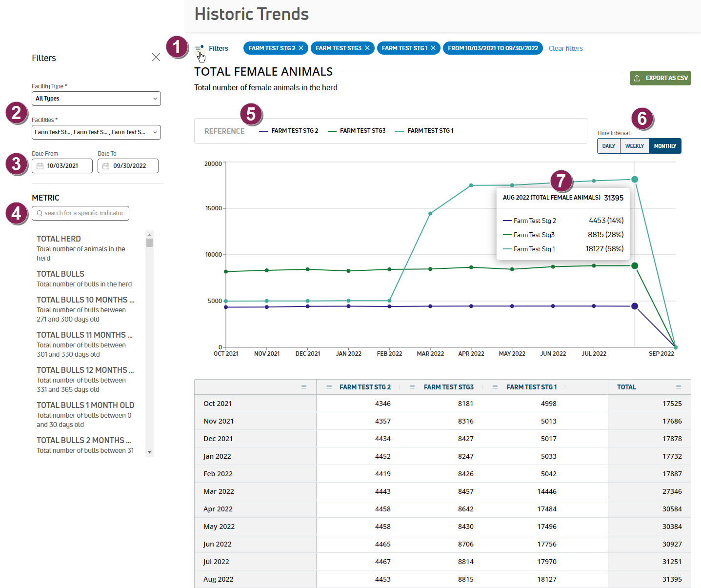Expand the Facility Type dropdown
701x588 pixels.
click(96, 99)
